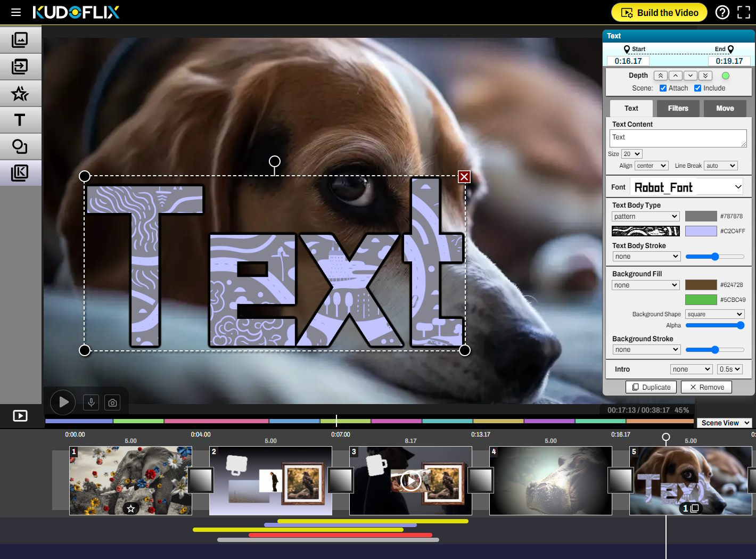Open the image media tool in sidebar
The width and height of the screenshot is (756, 559).
click(20, 40)
